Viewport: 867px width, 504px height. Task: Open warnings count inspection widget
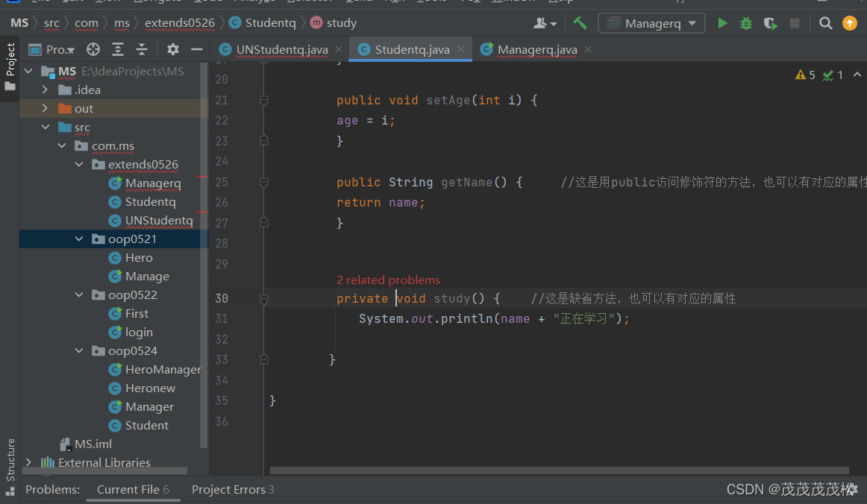coord(805,75)
